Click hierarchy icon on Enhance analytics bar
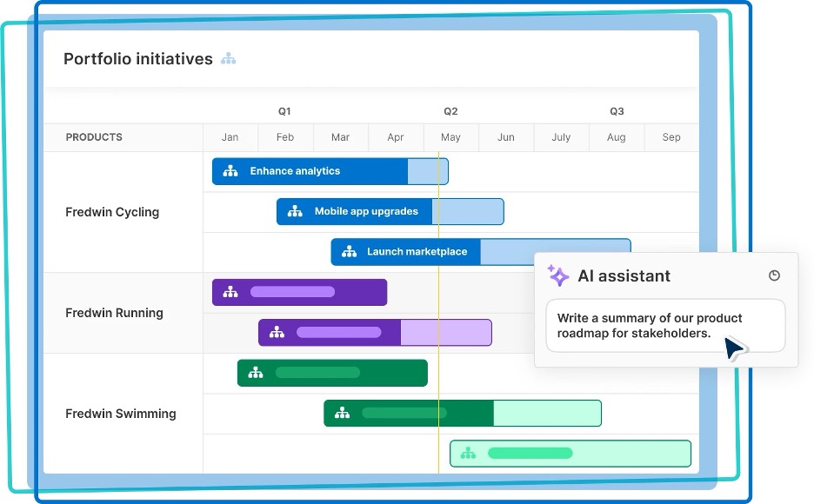 click(230, 171)
